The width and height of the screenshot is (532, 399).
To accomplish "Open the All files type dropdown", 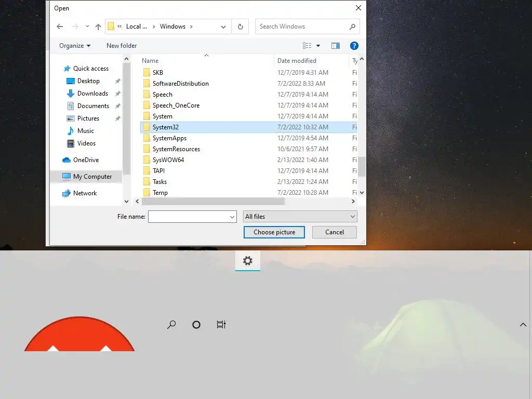I will [x=300, y=217].
